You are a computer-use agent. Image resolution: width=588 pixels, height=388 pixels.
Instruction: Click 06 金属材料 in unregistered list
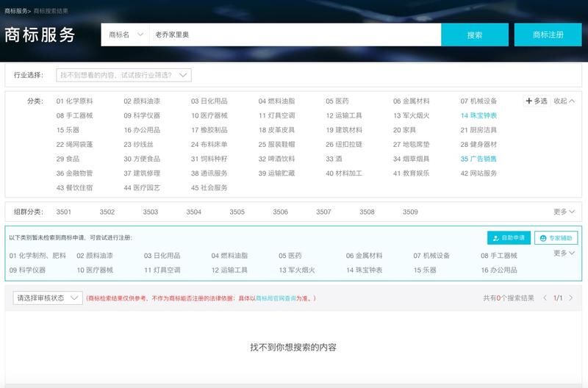click(364, 256)
